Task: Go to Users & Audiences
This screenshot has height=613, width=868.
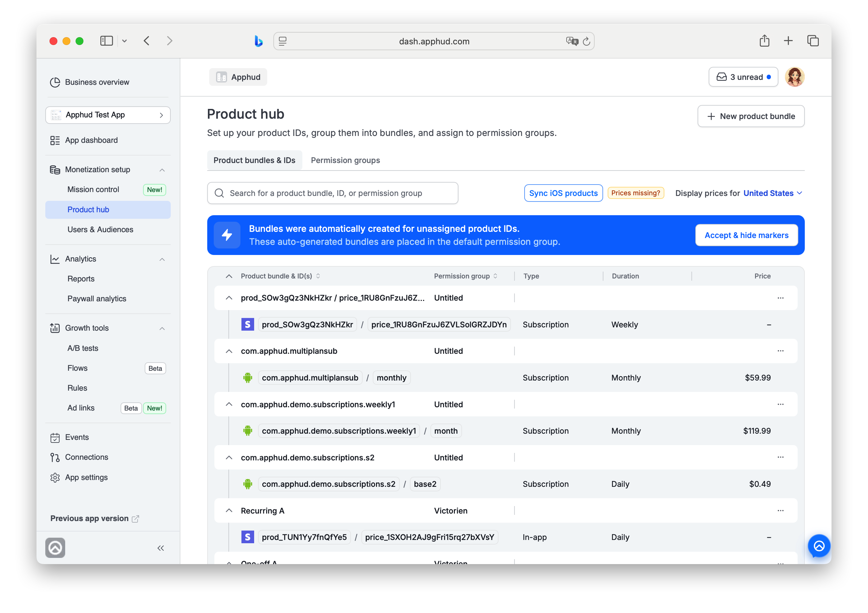Action: point(108,230)
